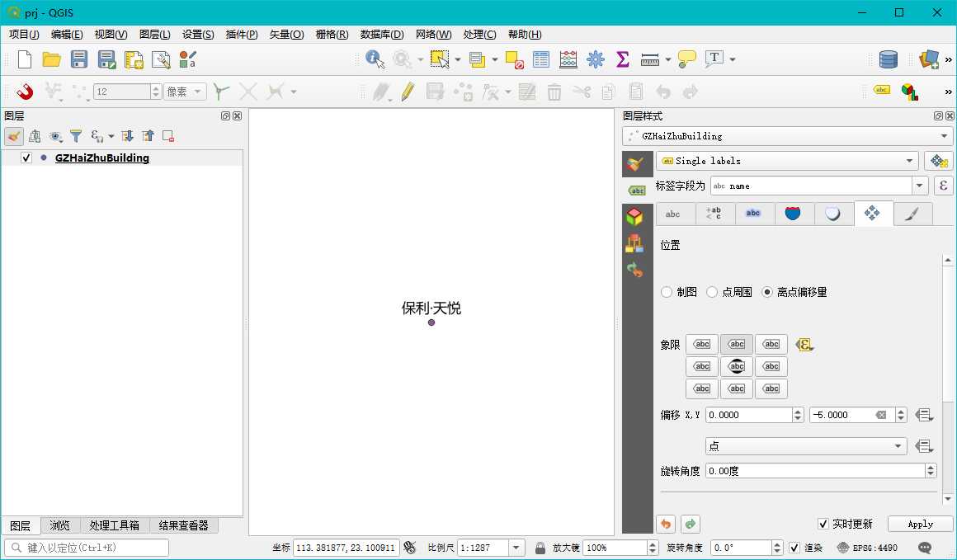The image size is (957, 560).
Task: Toggle the 渲染 checkbox in status bar
Action: click(794, 548)
